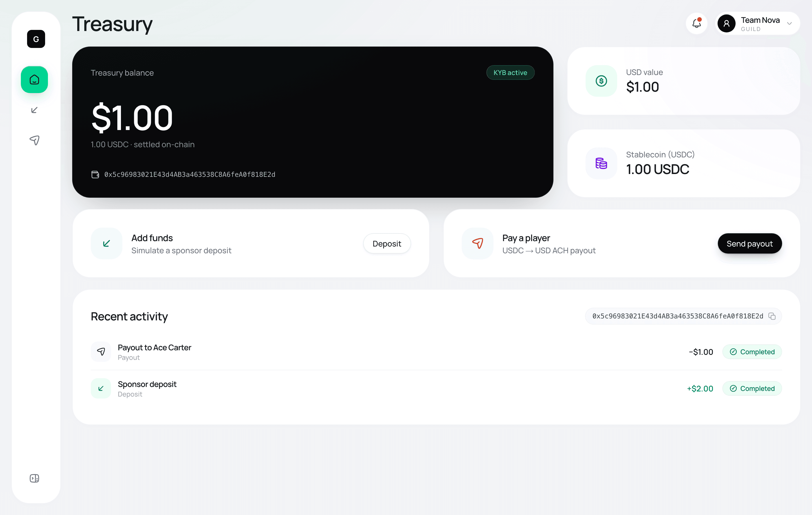Click the 'Team Nova' account name
812x515 pixels.
tap(760, 20)
